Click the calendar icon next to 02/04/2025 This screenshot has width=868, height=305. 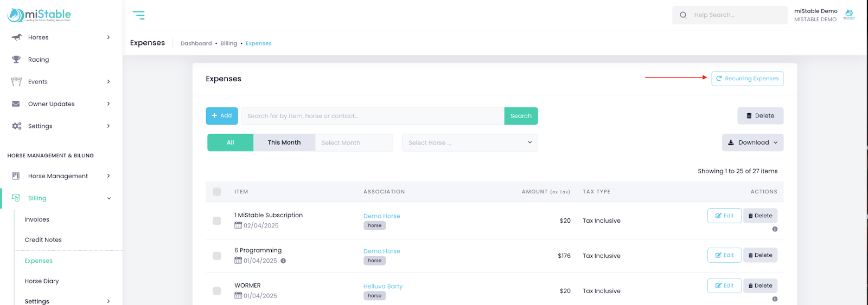tap(238, 225)
